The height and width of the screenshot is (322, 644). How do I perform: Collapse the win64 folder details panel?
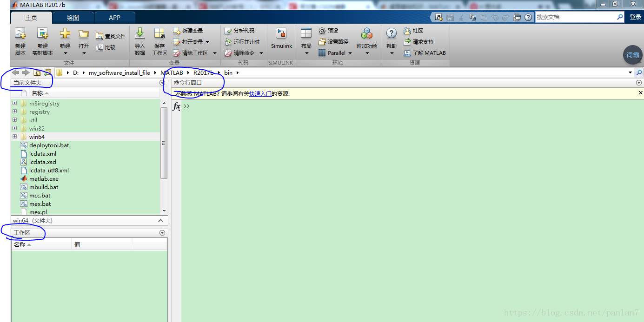point(160,221)
